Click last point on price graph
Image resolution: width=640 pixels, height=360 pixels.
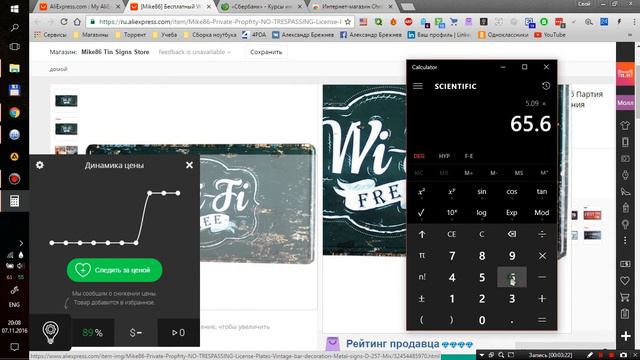click(178, 193)
